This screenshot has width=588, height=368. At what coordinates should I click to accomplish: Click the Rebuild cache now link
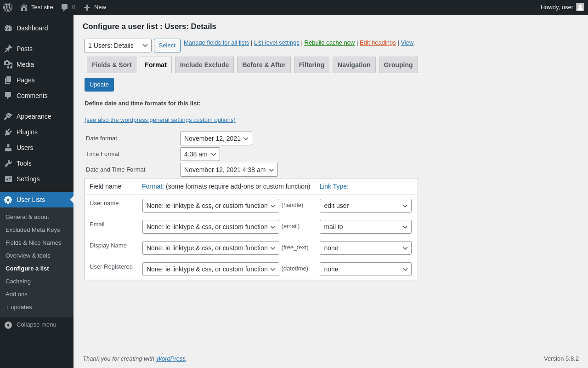click(x=329, y=43)
